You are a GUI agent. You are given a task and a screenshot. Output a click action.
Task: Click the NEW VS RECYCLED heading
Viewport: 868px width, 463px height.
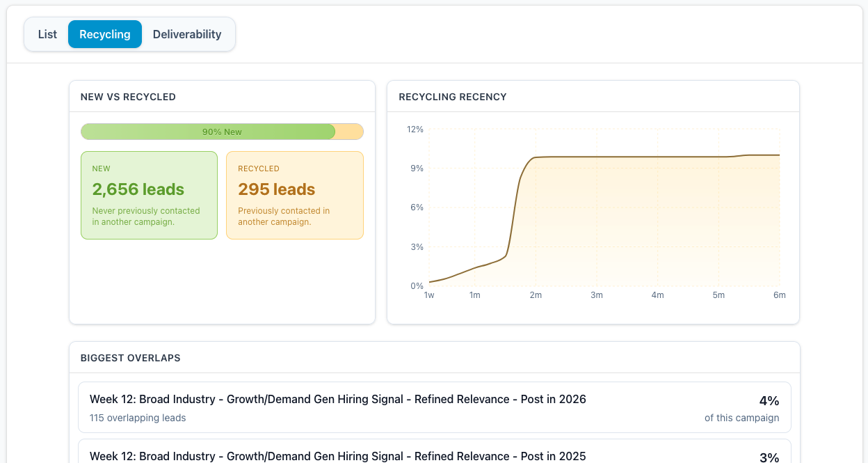point(128,97)
